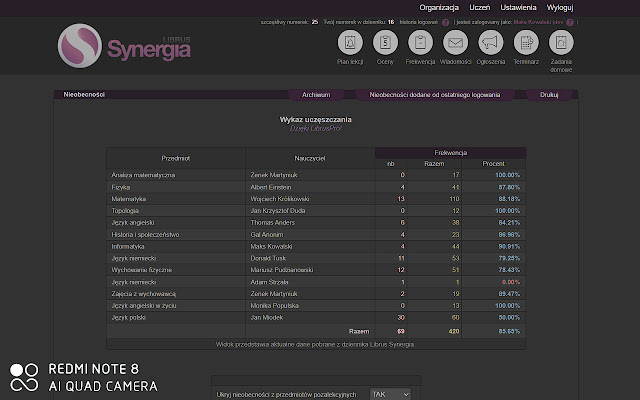Viewport: 640px width, 400px height.
Task: Switch to the Archiwum tab
Action: pos(316,95)
